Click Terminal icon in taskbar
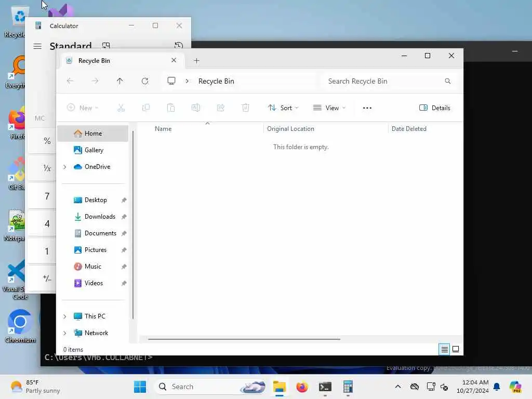Viewport: 532px width, 399px height. pyautogui.click(x=325, y=387)
